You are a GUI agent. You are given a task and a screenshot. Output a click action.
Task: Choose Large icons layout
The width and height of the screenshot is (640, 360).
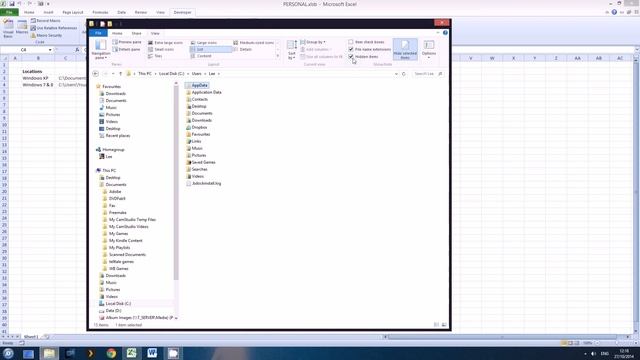coord(204,42)
